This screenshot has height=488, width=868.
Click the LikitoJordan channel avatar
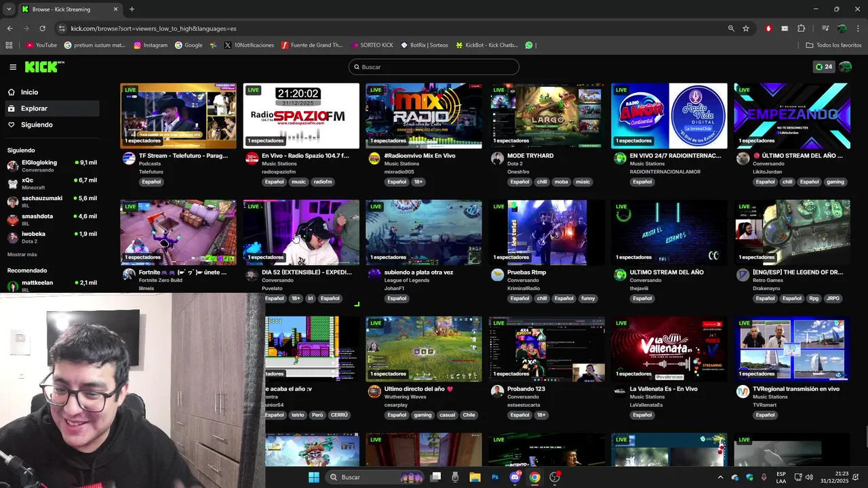tap(743, 159)
